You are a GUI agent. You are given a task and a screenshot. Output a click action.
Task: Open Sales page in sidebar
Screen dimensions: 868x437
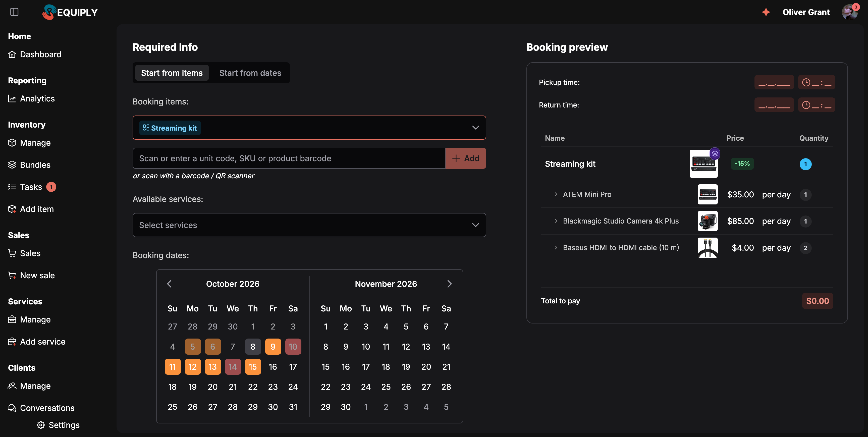24,253
